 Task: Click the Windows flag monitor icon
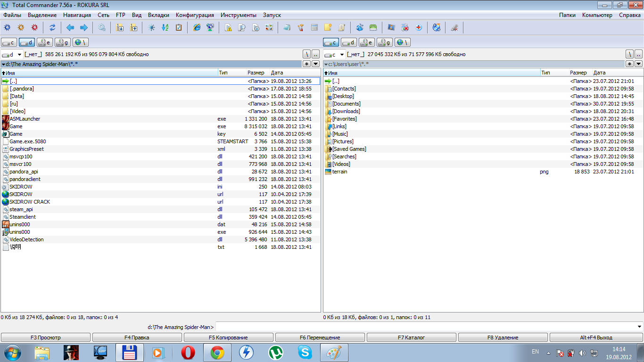(x=391, y=27)
